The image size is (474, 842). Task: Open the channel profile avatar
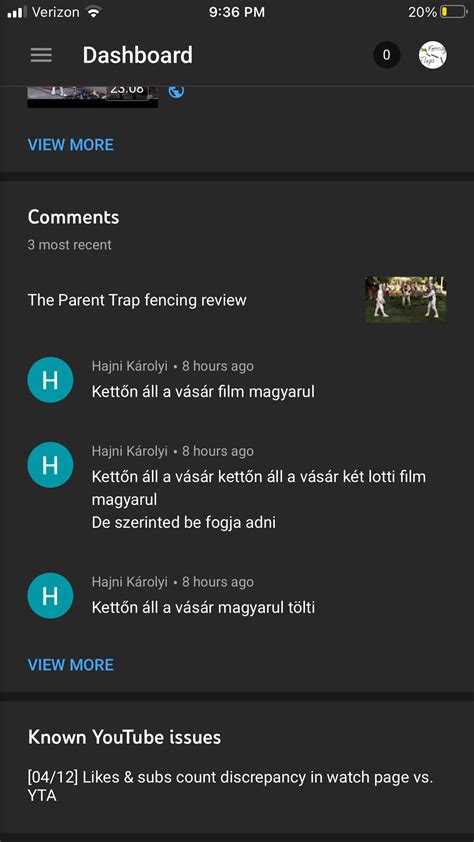pos(433,55)
